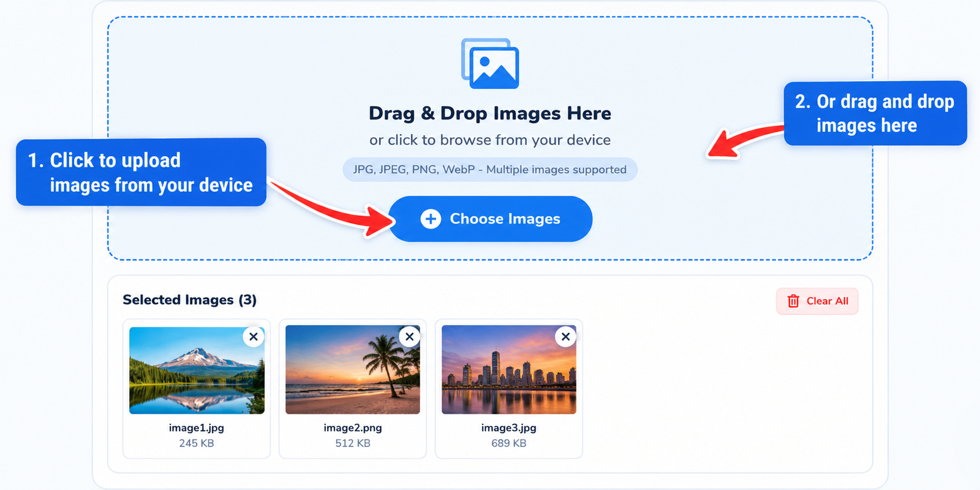Screen dimensions: 980x490
Task: Select the city skyline thumbnail image3.jpg
Action: coord(509,370)
